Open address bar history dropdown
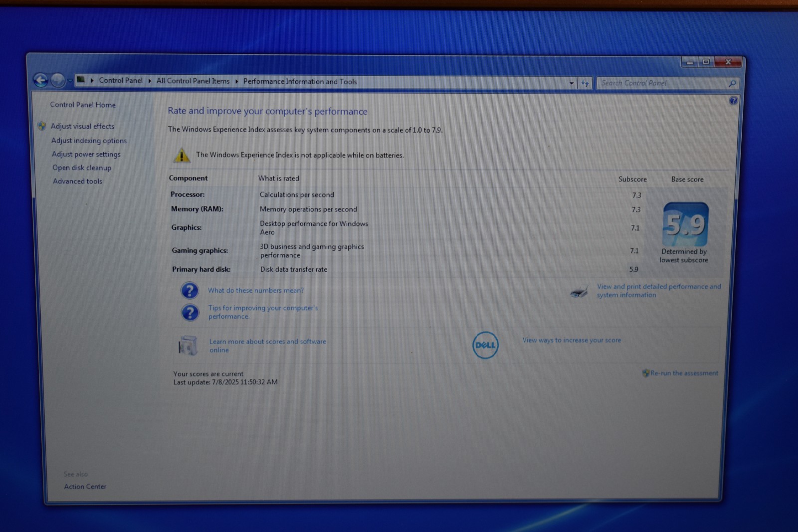The image size is (798, 532). [572, 83]
